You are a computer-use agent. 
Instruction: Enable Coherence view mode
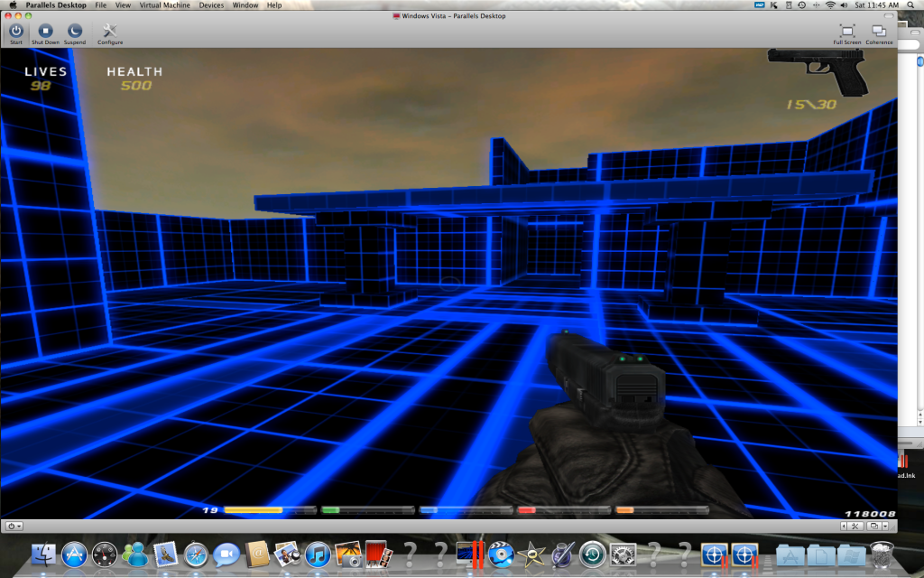(x=879, y=34)
